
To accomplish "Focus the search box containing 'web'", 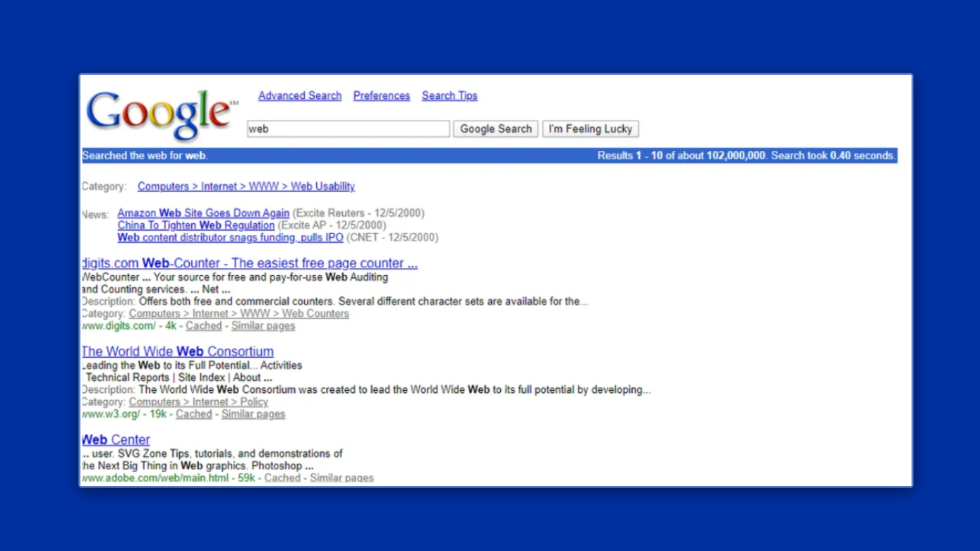I will click(x=348, y=129).
